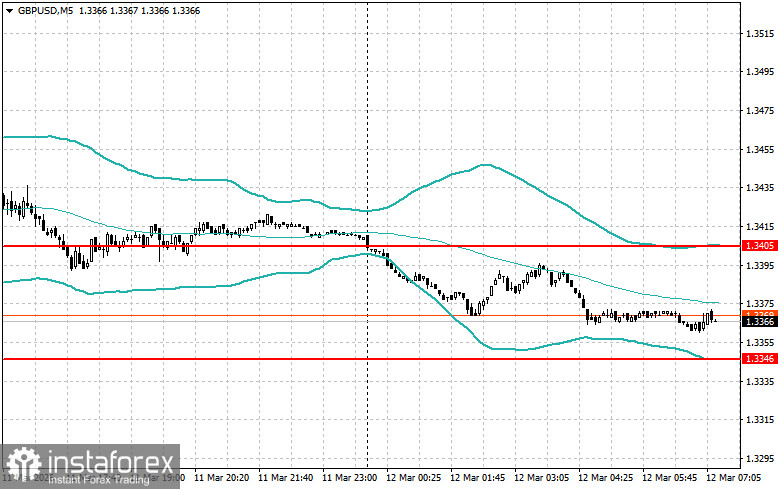Screen dimensions: 781x489
Task: Select the 1.3415 price scale value
Action: pos(760,227)
